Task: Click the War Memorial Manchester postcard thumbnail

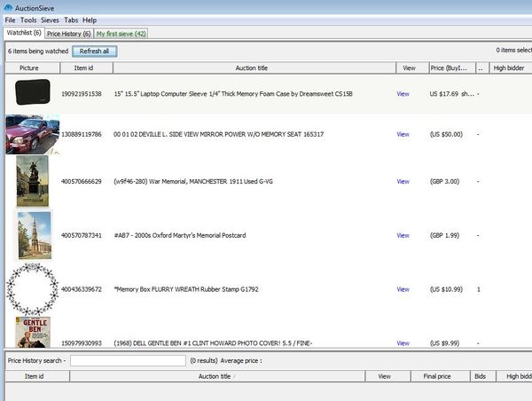Action: click(x=31, y=181)
